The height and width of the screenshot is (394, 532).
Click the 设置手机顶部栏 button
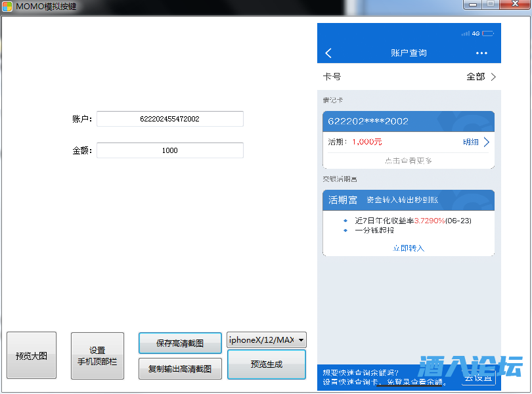tap(97, 356)
